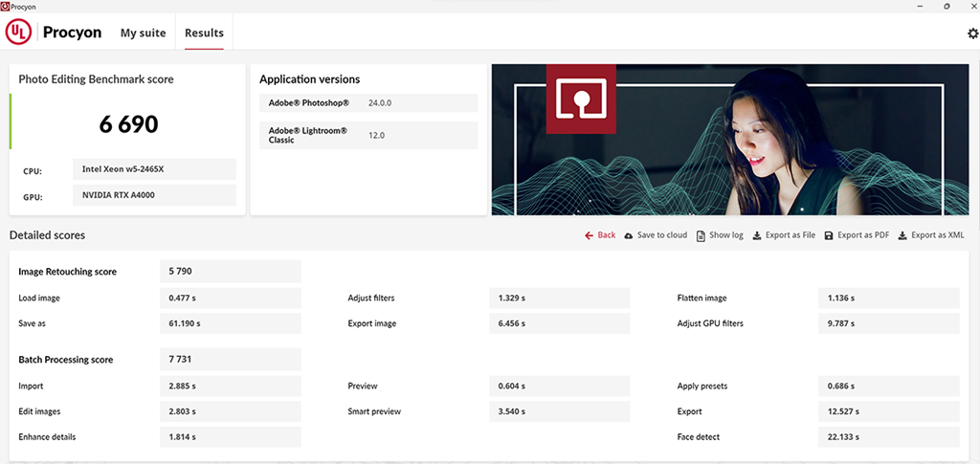Click the Procyon title bar app icon
Image resolution: width=980 pixels, height=464 pixels.
point(5,6)
